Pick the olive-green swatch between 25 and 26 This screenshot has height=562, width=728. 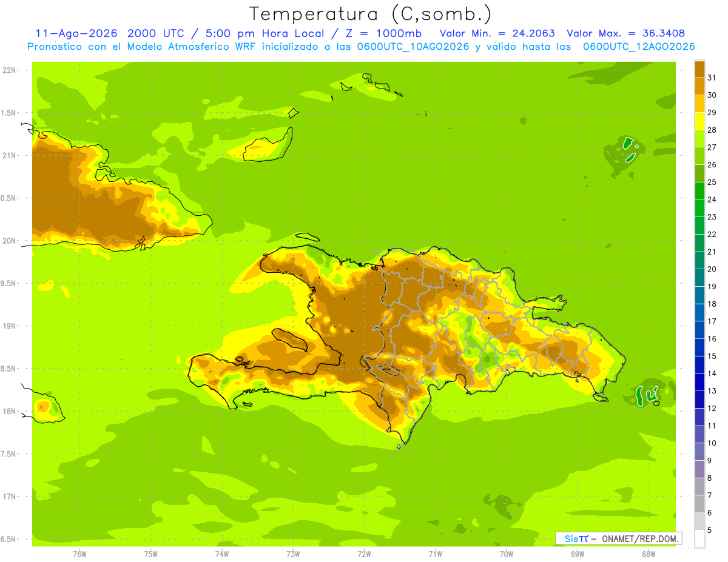coord(699,173)
